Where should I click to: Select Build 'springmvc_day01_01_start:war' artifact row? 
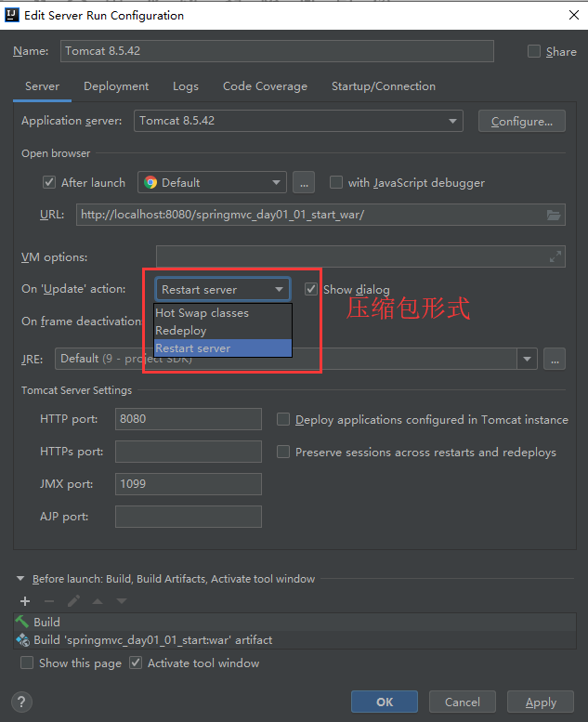tap(294, 639)
